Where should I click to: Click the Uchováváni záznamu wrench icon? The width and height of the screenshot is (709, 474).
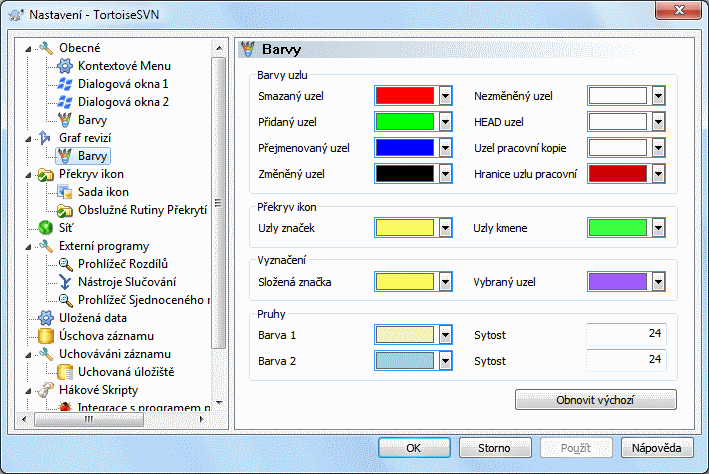coord(46,354)
